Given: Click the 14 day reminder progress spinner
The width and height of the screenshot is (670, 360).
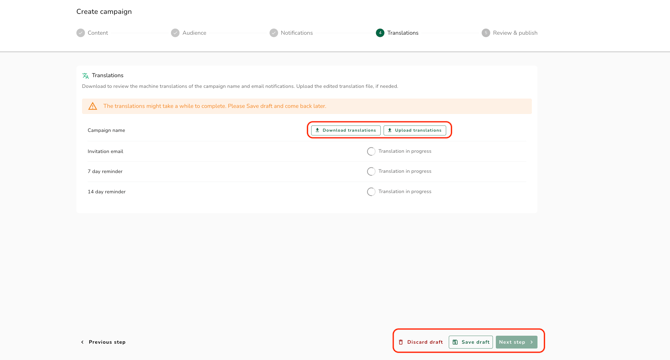Looking at the screenshot, I should tap(371, 192).
